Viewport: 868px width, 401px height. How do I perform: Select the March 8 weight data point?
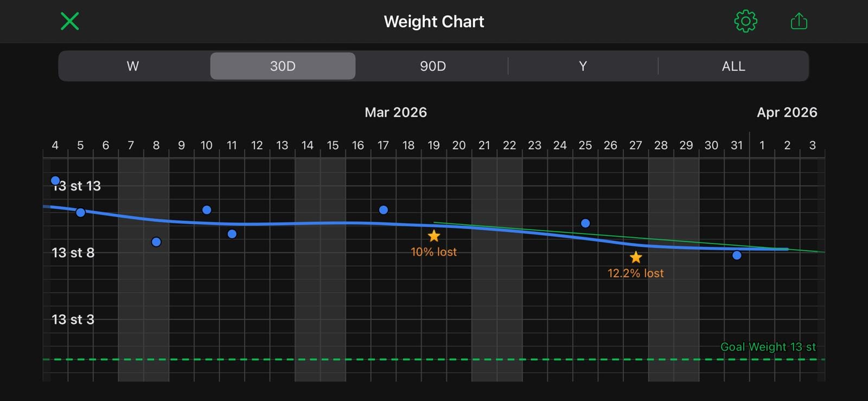(x=156, y=242)
